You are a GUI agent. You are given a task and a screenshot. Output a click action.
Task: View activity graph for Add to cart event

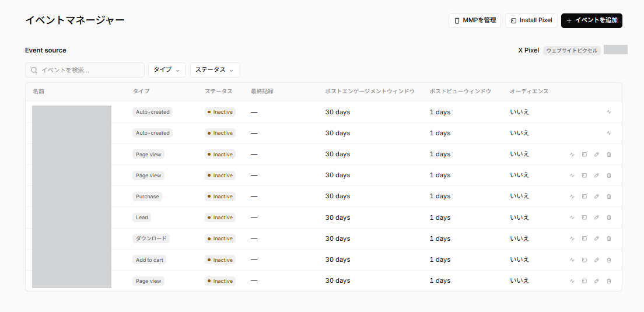pos(572,260)
